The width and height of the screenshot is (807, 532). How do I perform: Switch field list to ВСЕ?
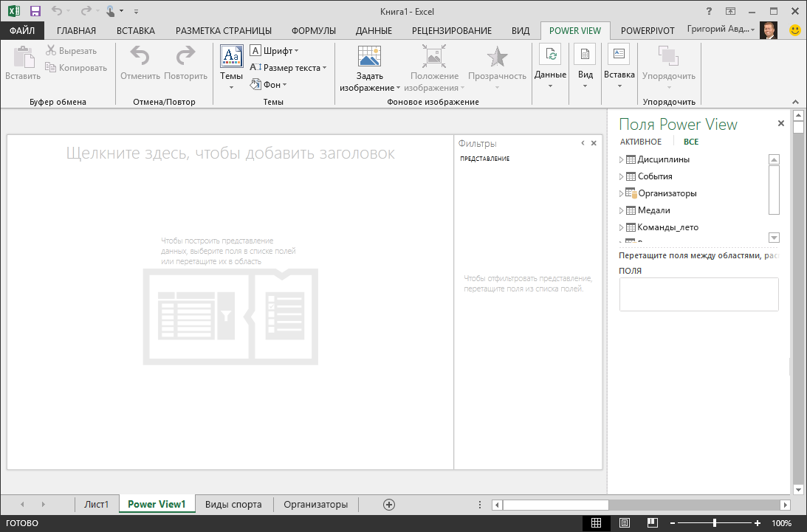(690, 142)
